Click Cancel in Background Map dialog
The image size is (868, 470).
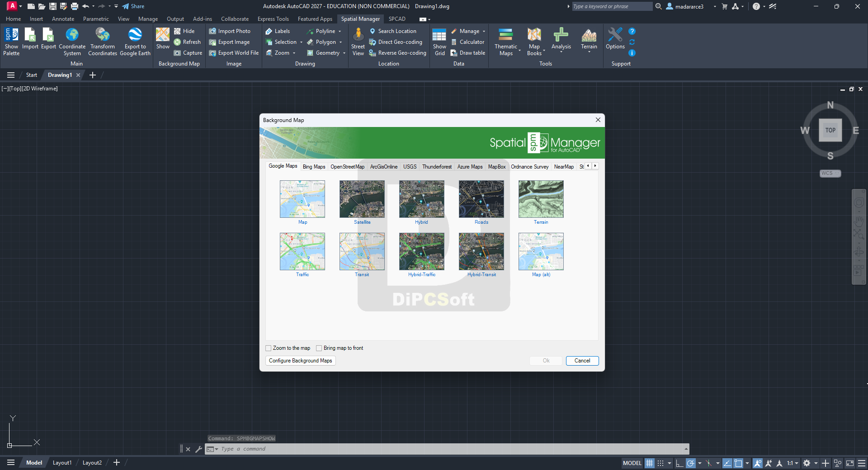pyautogui.click(x=582, y=361)
